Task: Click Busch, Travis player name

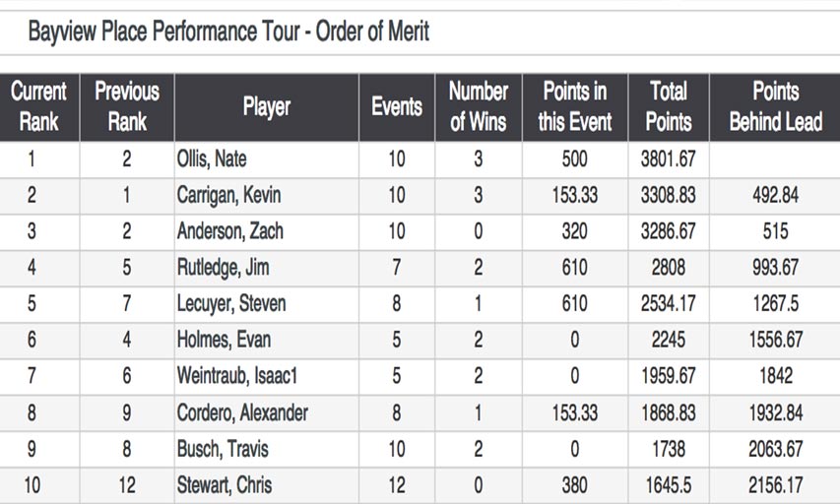Action: 223,449
